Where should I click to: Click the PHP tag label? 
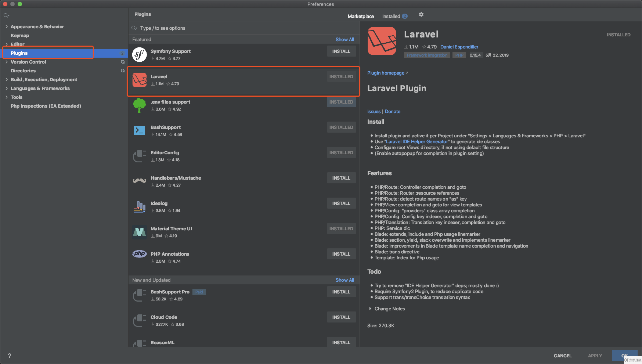459,55
